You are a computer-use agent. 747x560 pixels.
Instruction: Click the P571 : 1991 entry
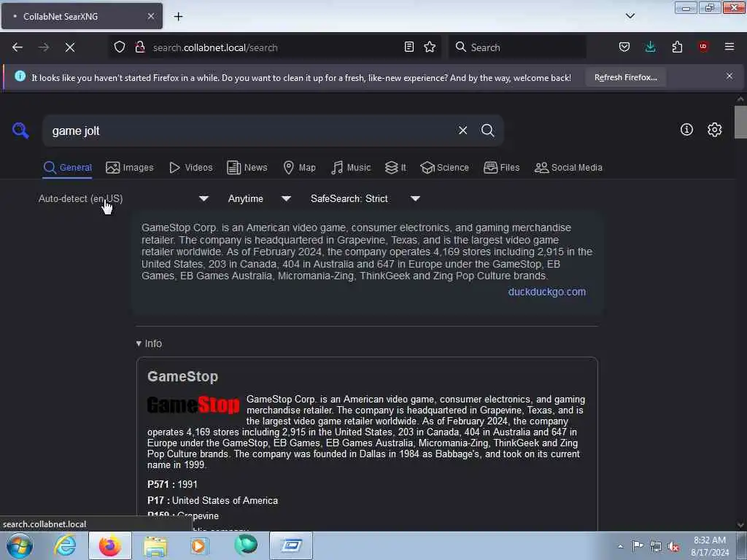(x=172, y=484)
